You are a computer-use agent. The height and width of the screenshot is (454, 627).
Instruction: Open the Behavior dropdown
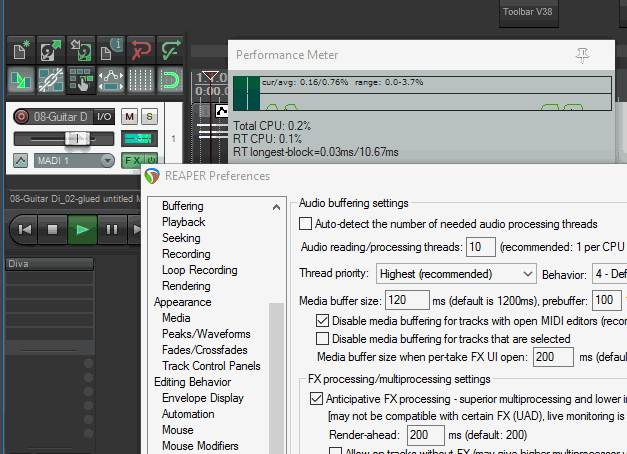609,274
